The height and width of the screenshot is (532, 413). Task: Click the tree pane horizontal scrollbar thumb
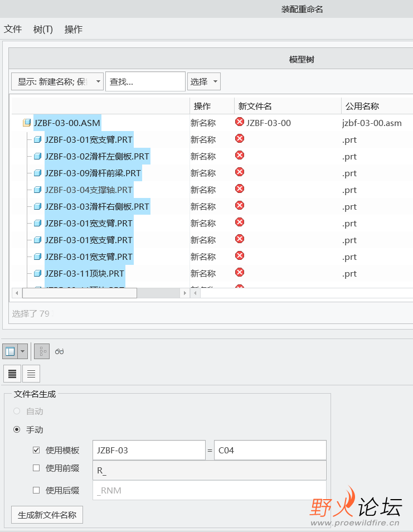[x=80, y=293]
